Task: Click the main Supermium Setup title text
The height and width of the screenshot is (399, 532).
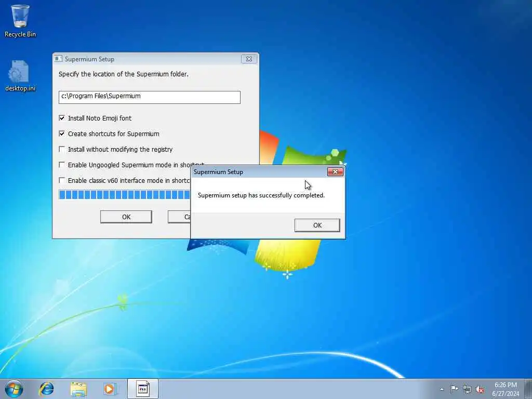Action: (89, 59)
